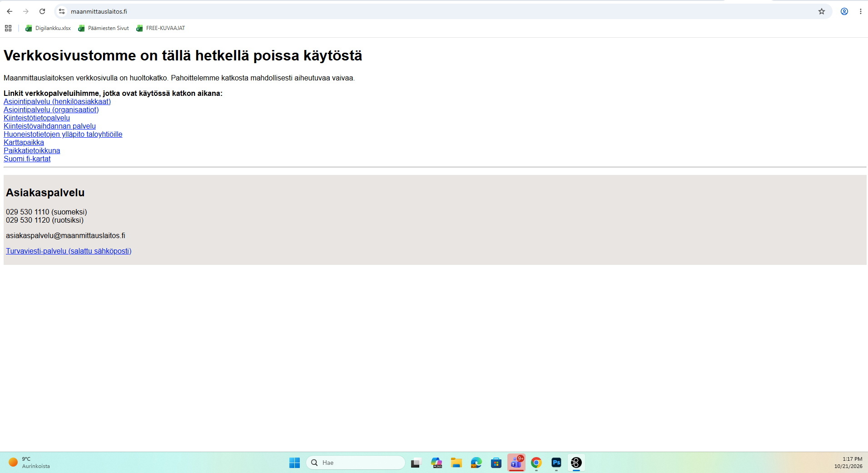Follow the Kiinteistötietopalvelu link
The width and height of the screenshot is (868, 473).
[x=37, y=118]
